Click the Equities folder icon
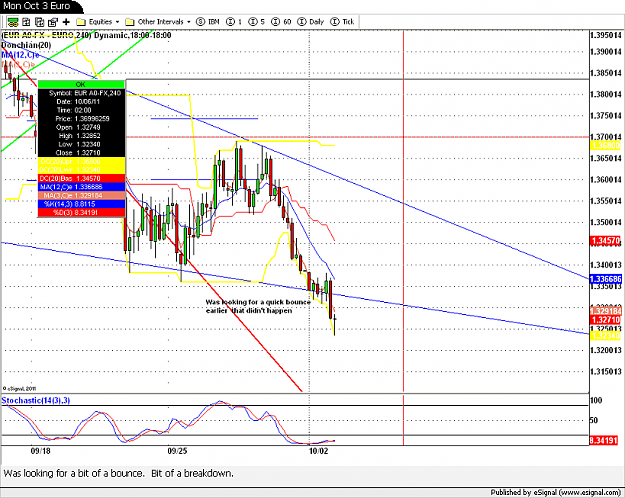The height and width of the screenshot is (498, 625). coord(81,22)
